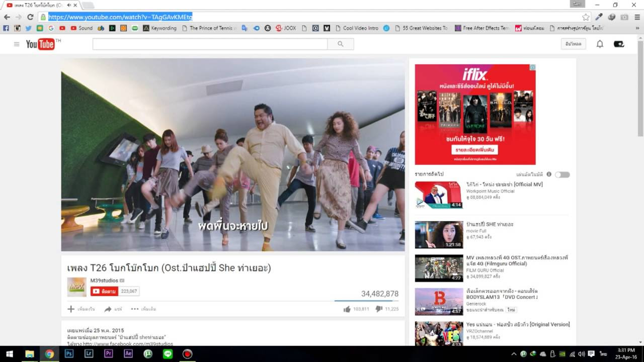Dislike the video with thumbs down

(379, 309)
